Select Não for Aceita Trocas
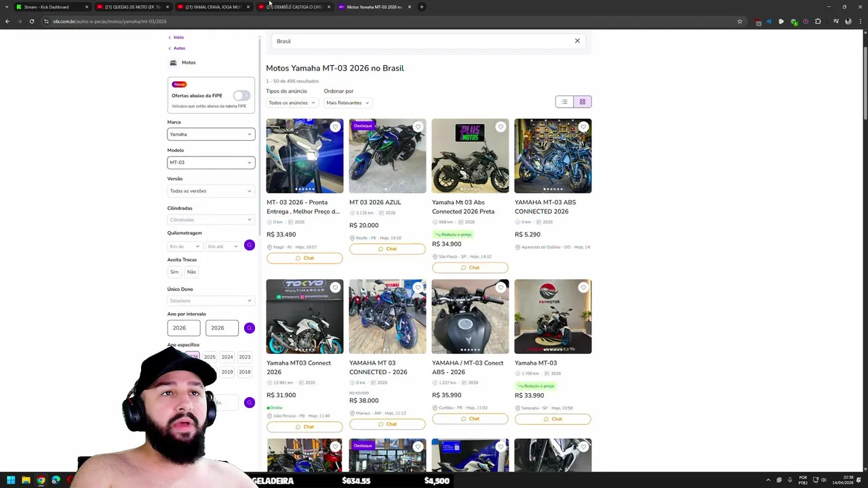The height and width of the screenshot is (488, 868). [x=191, y=272]
